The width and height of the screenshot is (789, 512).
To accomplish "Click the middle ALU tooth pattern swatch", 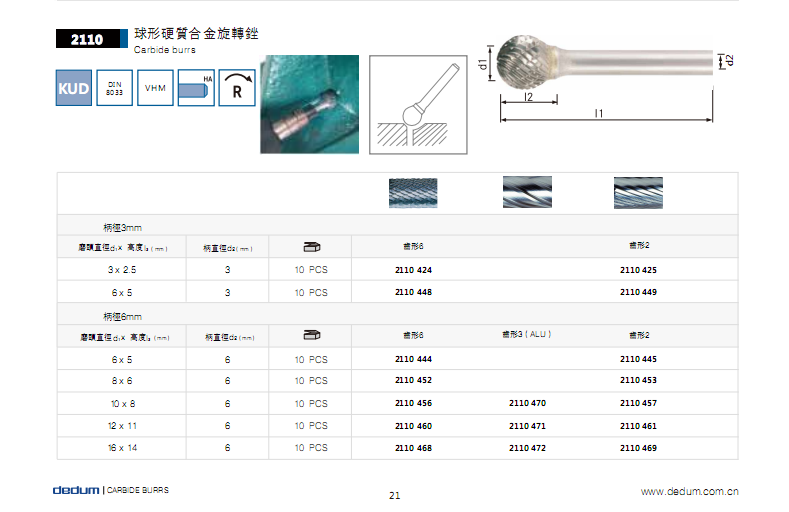I will click(x=527, y=192).
